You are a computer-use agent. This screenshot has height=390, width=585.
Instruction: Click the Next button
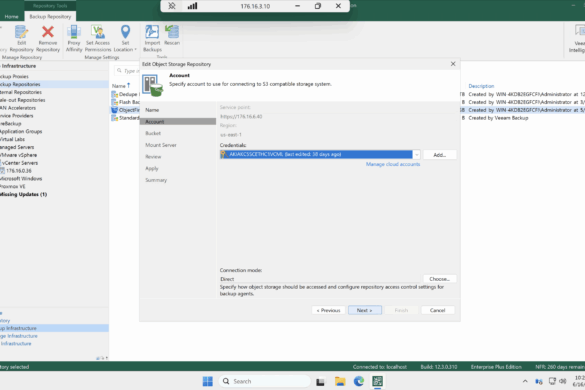[x=365, y=310]
